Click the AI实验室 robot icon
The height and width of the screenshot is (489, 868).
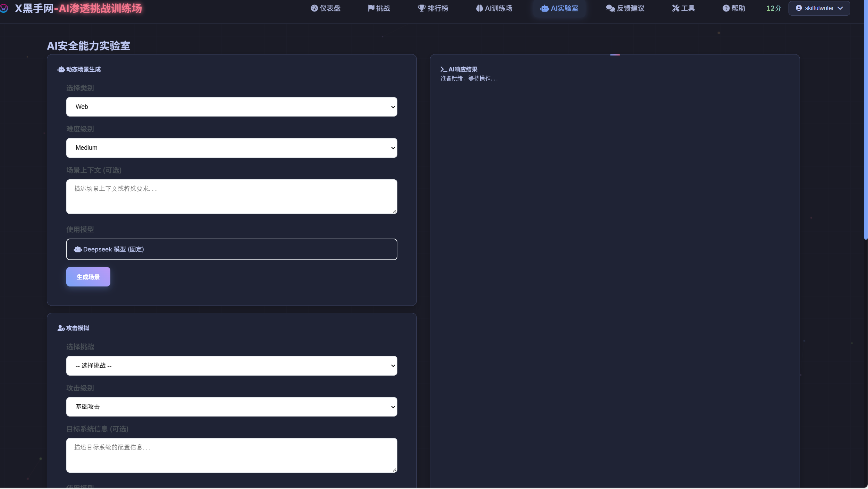pyautogui.click(x=544, y=9)
